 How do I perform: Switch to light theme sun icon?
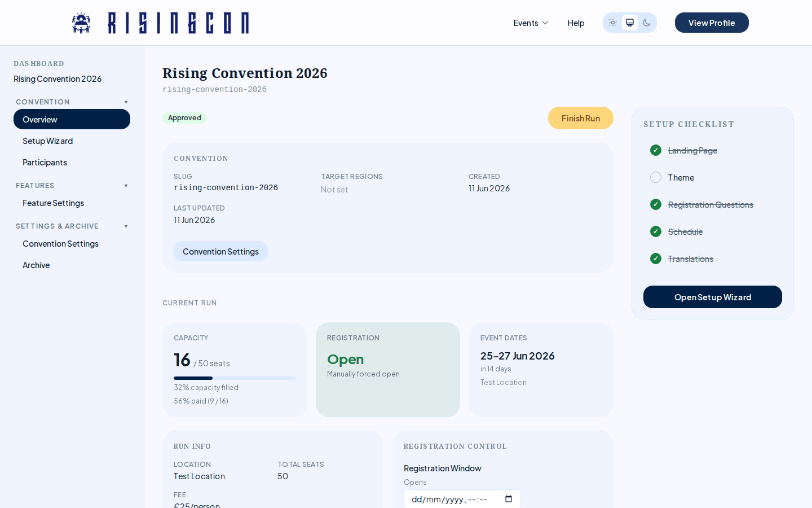[613, 23]
